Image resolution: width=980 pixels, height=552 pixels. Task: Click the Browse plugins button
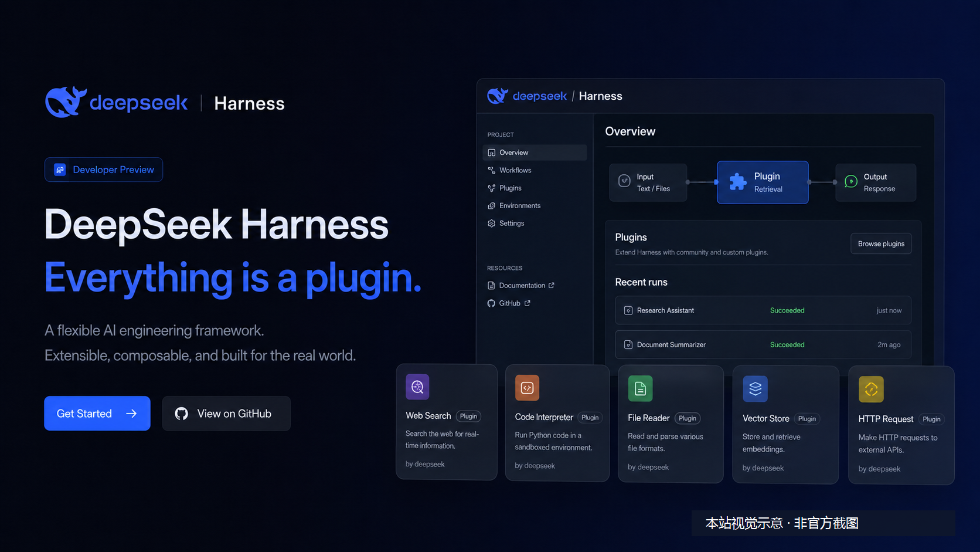click(x=881, y=244)
